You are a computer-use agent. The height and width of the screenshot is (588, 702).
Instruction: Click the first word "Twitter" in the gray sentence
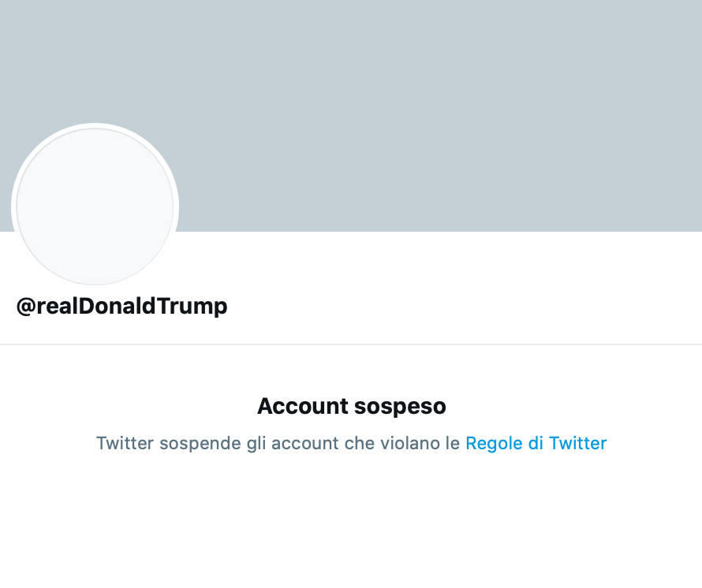coord(125,443)
